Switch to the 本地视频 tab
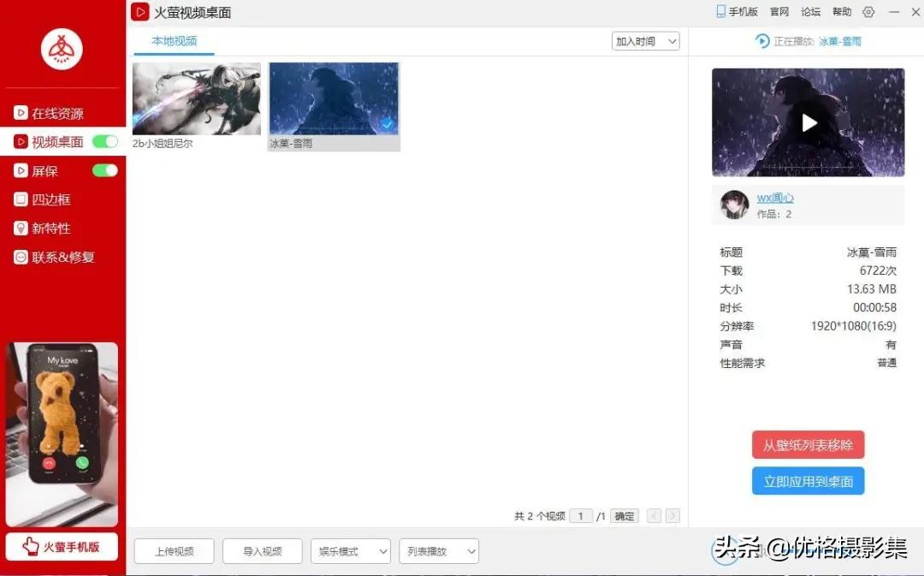 173,40
